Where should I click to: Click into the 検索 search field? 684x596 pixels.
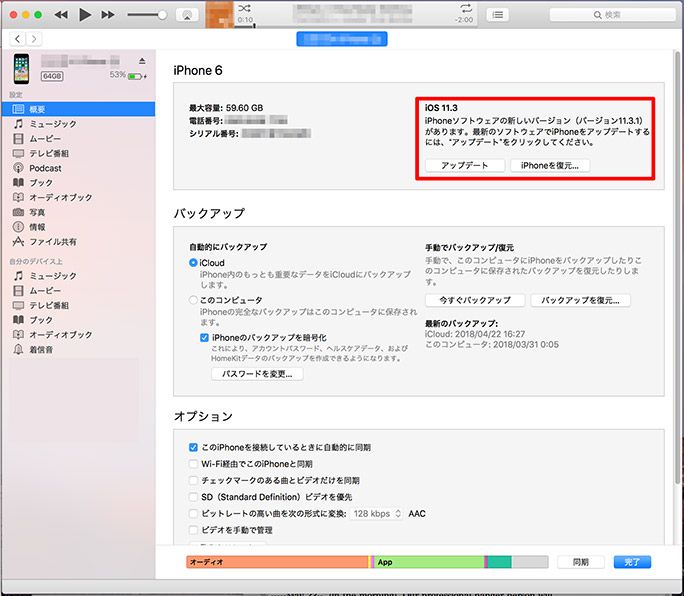[612, 15]
